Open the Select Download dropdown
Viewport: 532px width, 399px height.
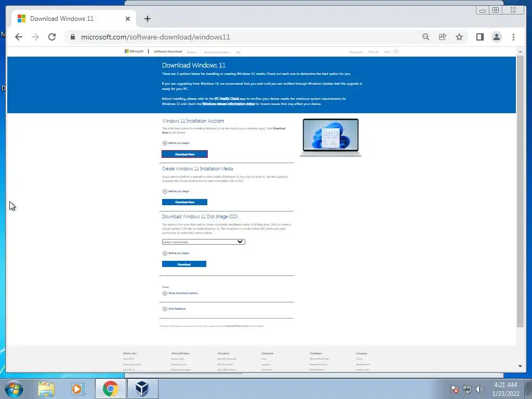203,242
